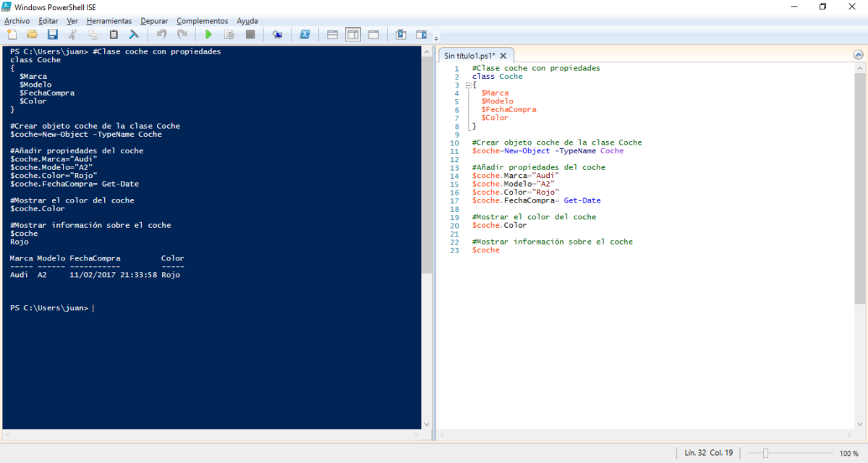Click script line 17 with Get-Date

(536, 200)
